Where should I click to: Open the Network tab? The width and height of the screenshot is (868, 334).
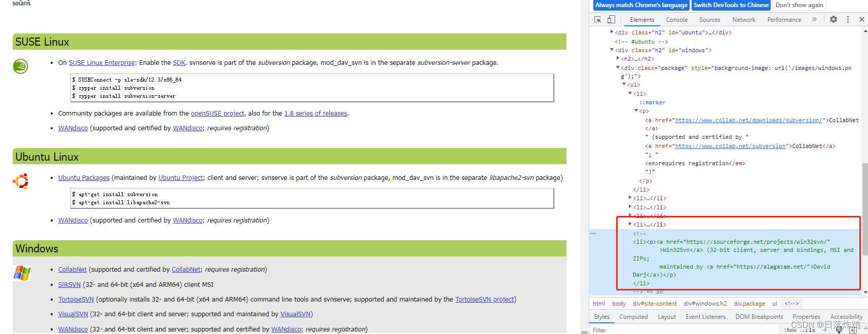pyautogui.click(x=743, y=20)
